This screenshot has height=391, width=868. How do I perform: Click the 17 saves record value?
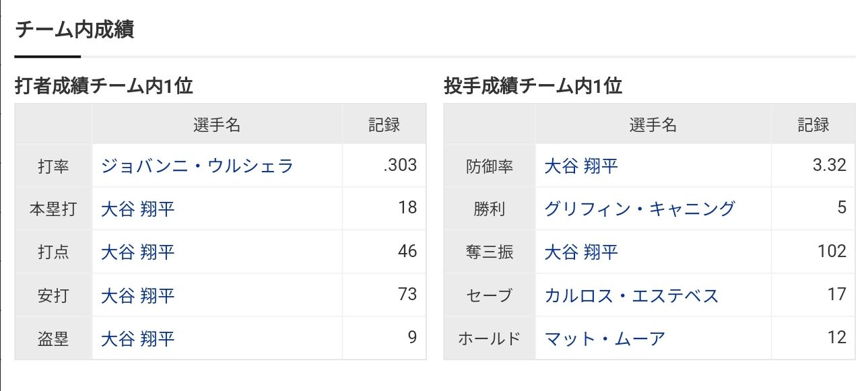click(836, 294)
